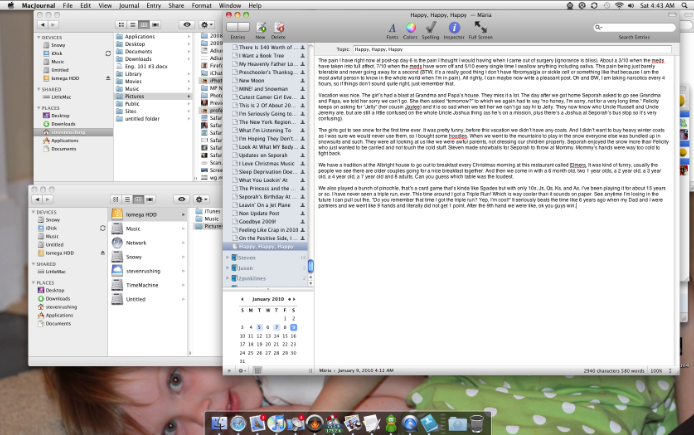Select Pictures folder in top Finder window
Viewport: 694px width, 435px height.
(153, 96)
